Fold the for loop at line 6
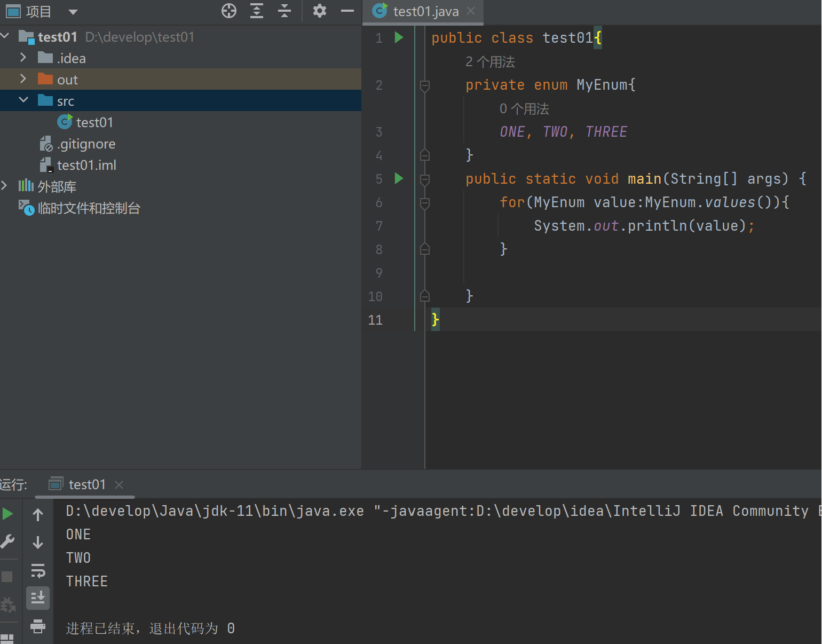 coord(425,202)
